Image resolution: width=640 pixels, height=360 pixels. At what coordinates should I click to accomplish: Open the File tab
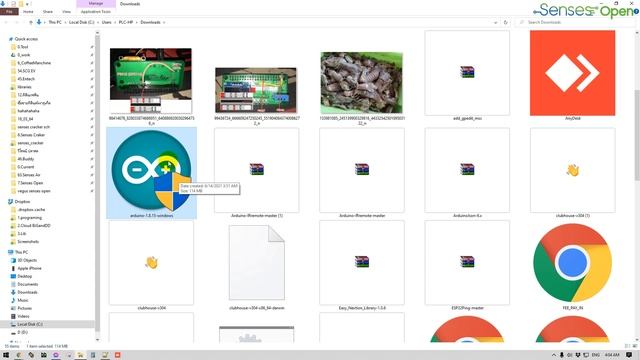9,12
